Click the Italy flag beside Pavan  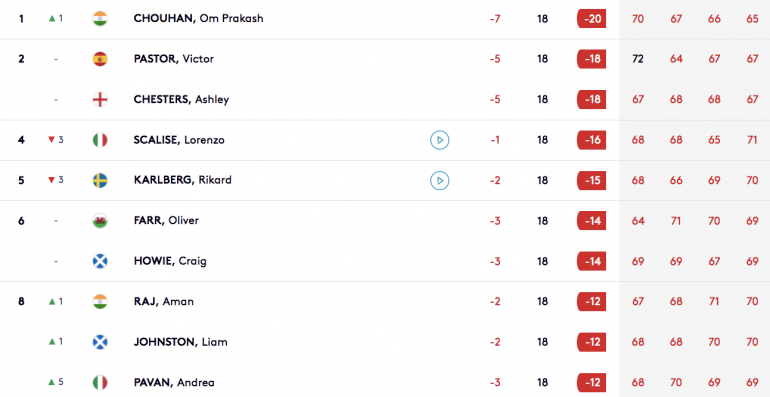click(100, 382)
